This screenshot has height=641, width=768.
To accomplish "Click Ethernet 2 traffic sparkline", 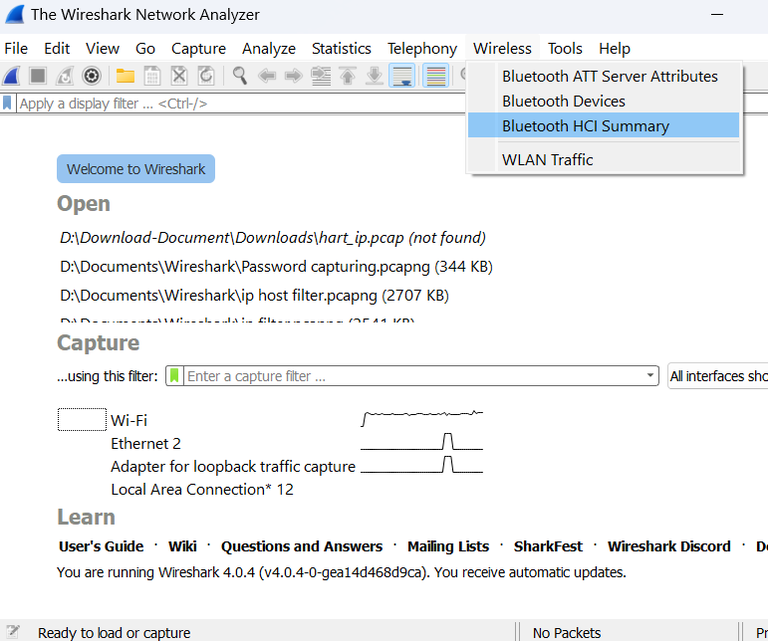I will 422,442.
